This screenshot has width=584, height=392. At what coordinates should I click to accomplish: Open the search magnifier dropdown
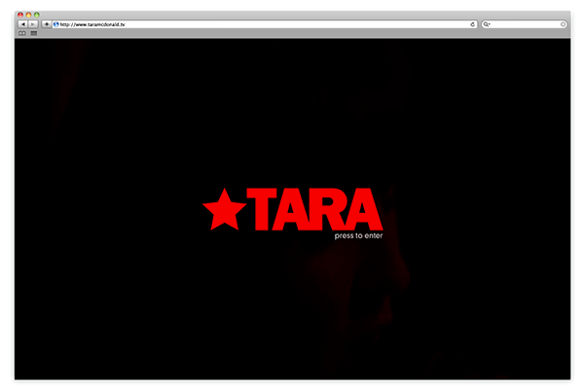[487, 24]
